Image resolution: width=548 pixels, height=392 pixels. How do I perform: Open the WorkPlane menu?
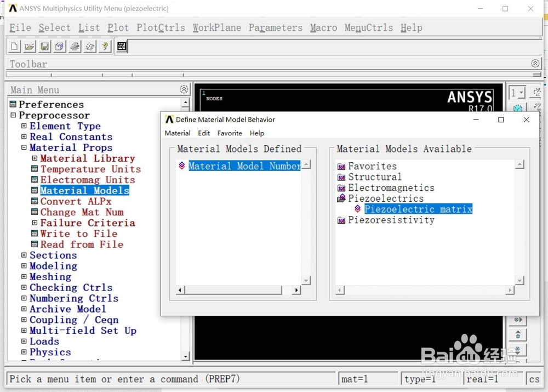[x=216, y=27]
